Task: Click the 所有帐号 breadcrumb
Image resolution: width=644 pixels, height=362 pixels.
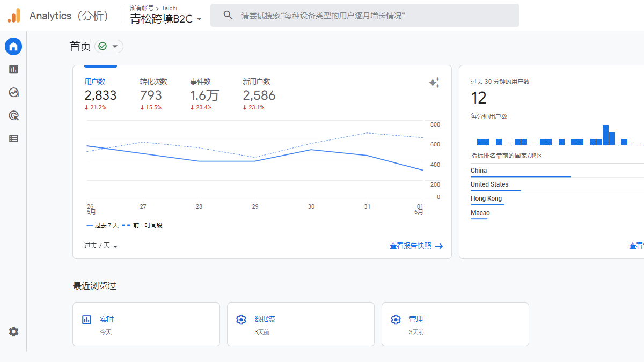Action: pos(142,8)
